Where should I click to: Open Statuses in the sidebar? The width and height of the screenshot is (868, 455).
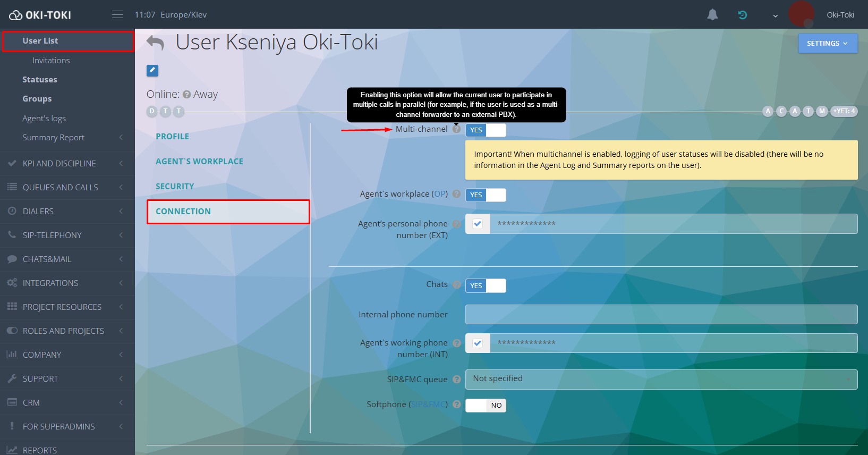click(x=40, y=80)
